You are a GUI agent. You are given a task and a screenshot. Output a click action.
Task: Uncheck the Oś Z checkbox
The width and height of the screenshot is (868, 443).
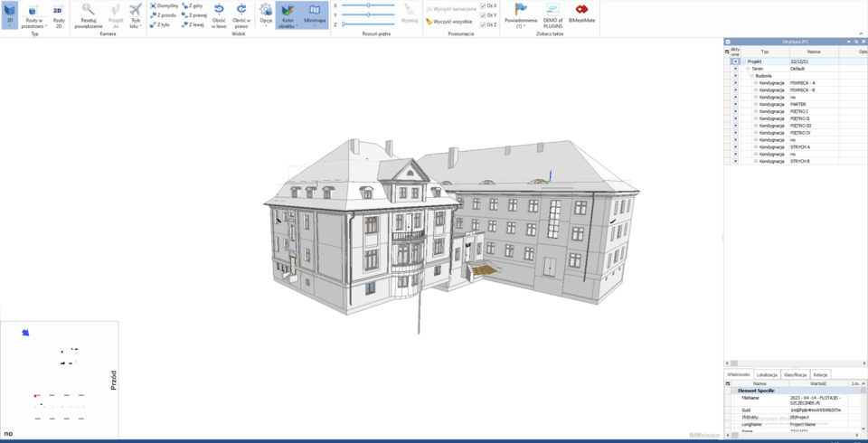tap(483, 24)
